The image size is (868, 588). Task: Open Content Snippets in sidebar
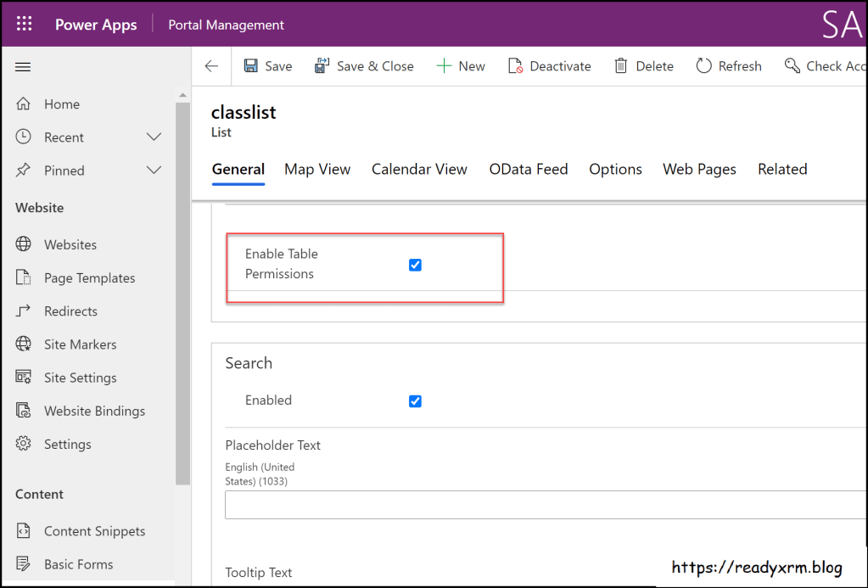(94, 531)
